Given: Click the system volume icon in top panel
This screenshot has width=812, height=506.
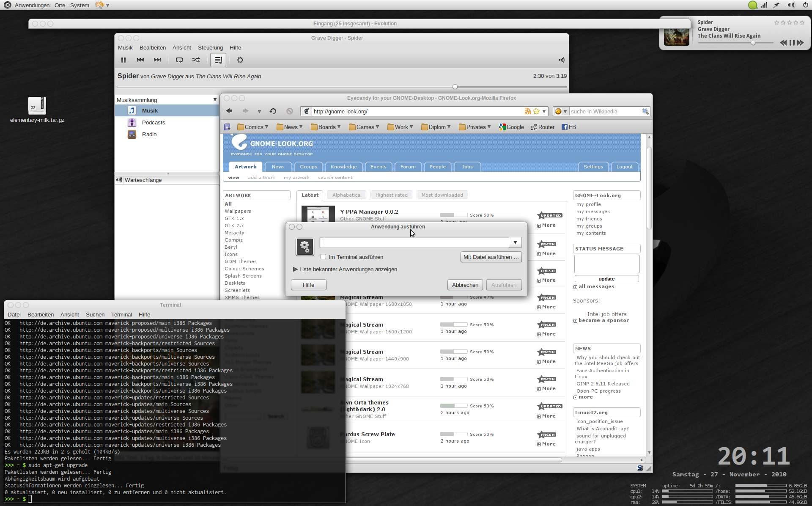Looking at the screenshot, I should [x=791, y=5].
